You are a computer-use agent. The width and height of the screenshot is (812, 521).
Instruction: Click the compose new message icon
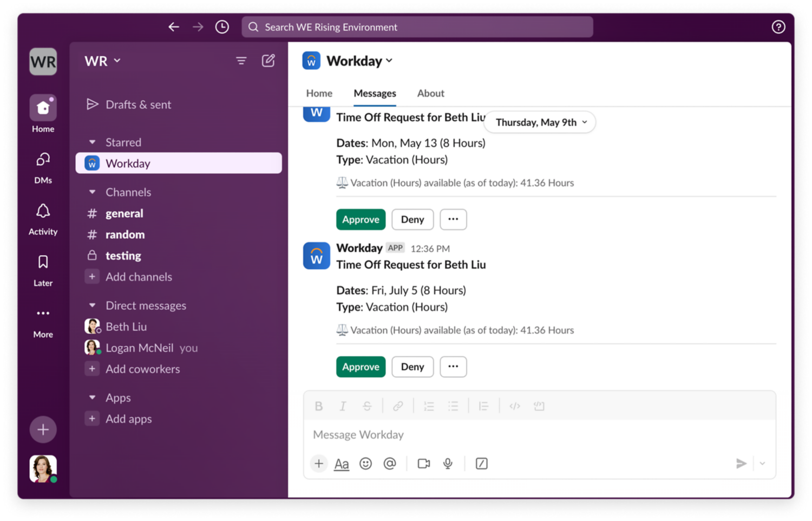coord(268,61)
